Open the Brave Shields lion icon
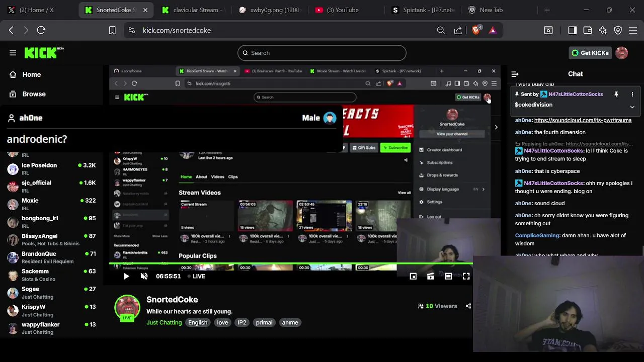 click(x=476, y=30)
